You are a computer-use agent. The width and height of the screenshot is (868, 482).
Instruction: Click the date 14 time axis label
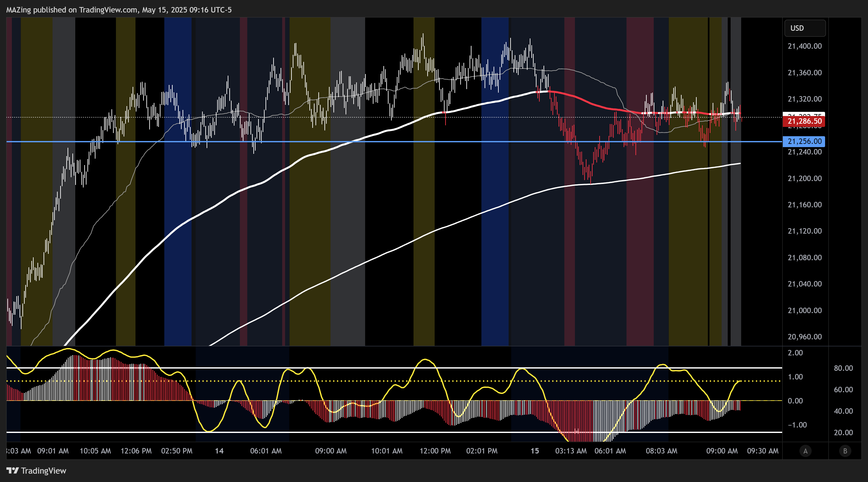coord(219,451)
